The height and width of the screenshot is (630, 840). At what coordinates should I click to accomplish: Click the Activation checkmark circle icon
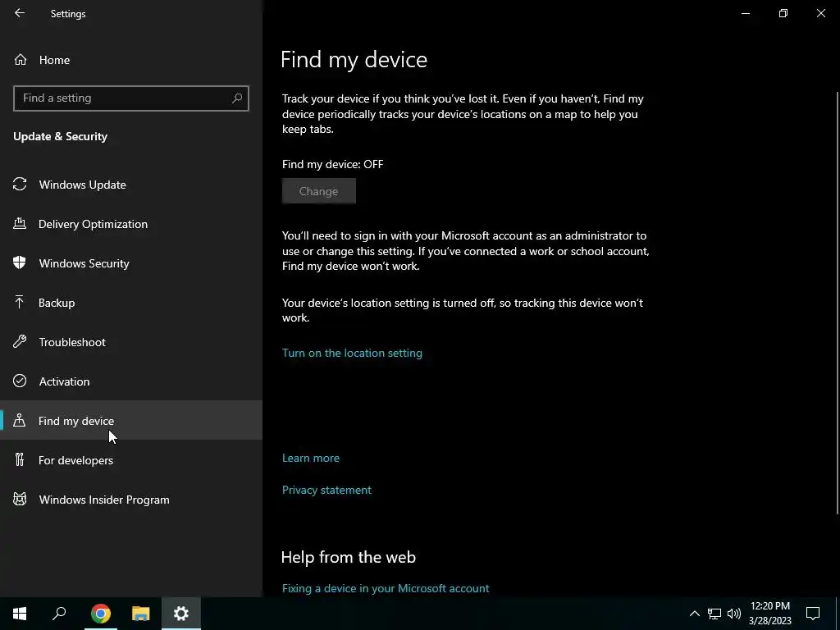(x=20, y=381)
